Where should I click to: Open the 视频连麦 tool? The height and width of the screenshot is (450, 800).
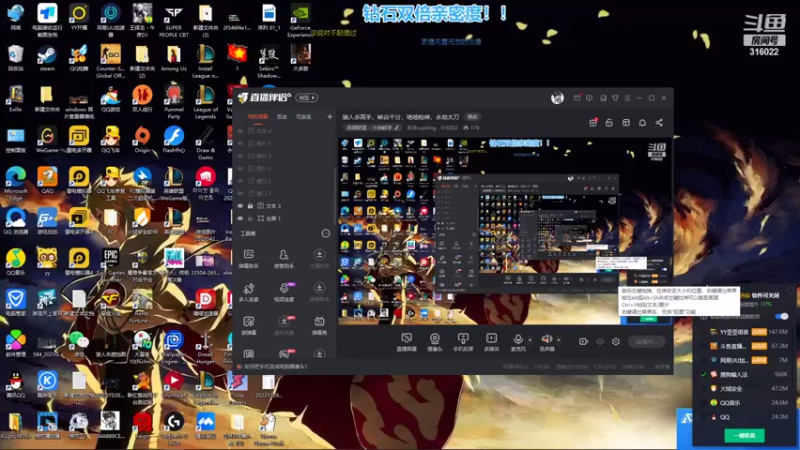tap(284, 292)
